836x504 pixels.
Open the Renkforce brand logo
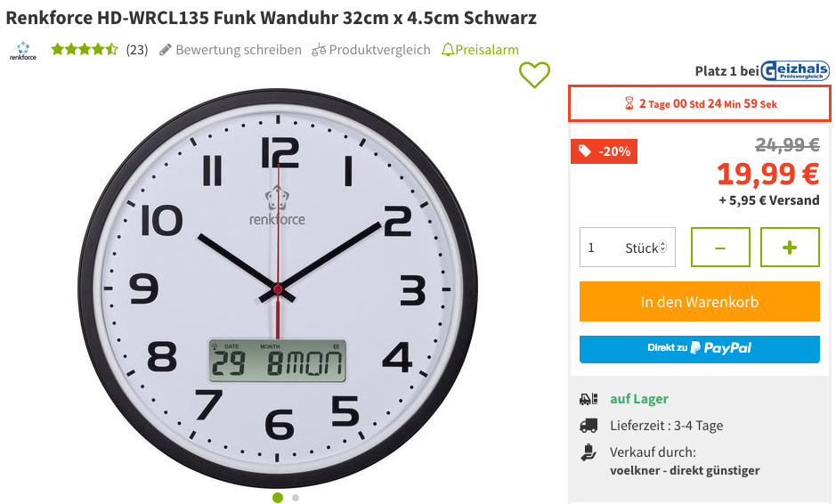(23, 51)
